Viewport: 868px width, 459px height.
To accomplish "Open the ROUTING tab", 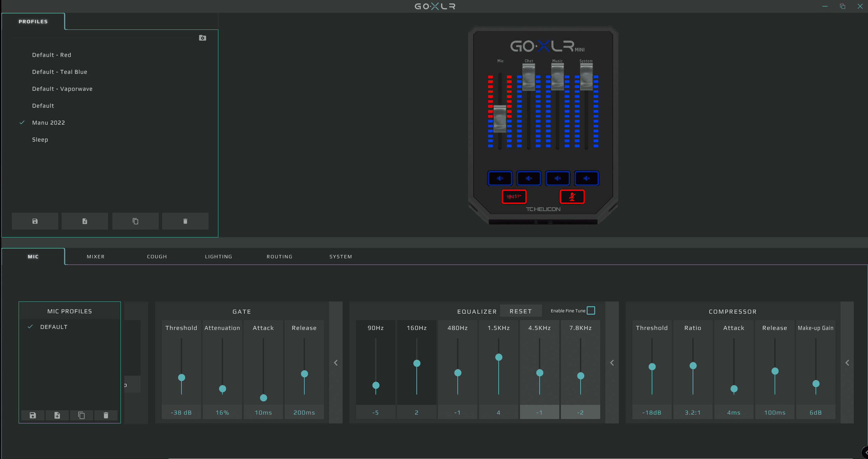I will point(279,257).
